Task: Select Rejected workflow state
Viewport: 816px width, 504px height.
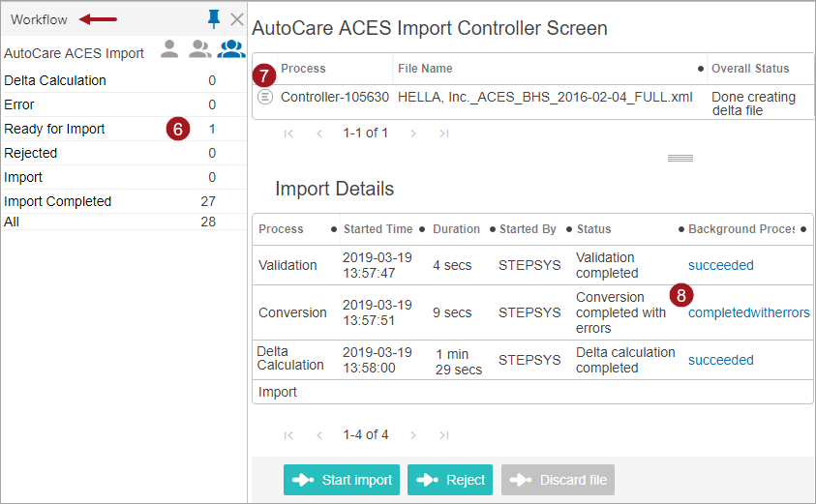Action: 124,153
